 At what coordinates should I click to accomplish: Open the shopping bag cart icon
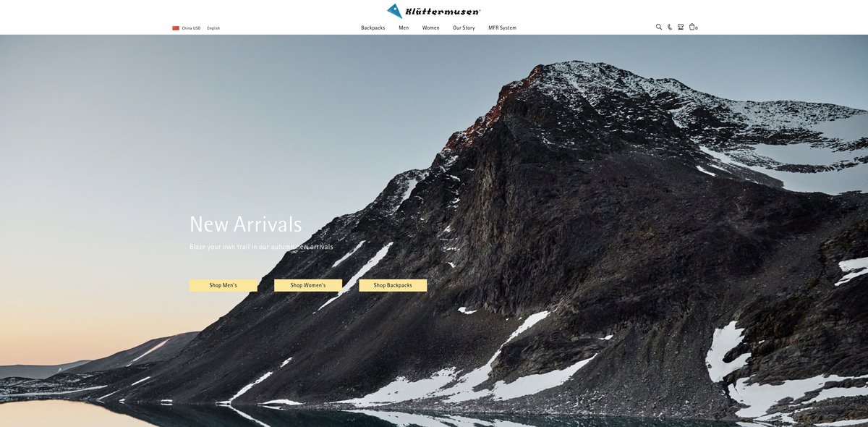692,27
